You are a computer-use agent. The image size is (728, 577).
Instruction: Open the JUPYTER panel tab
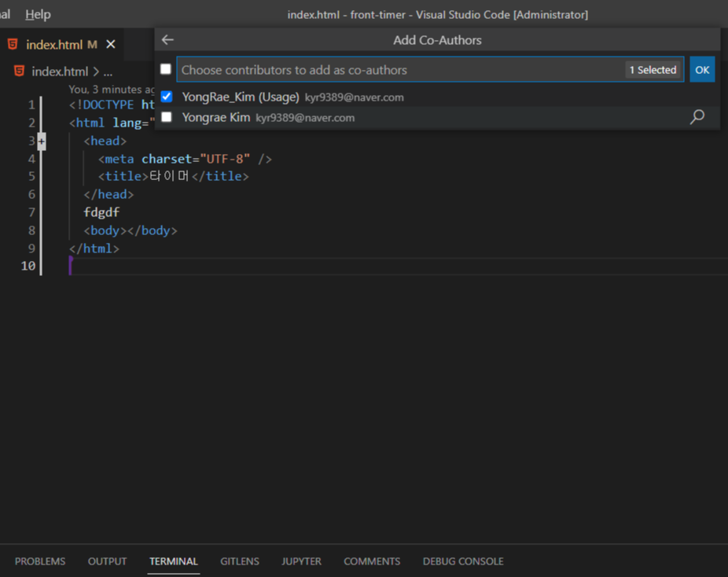point(301,561)
